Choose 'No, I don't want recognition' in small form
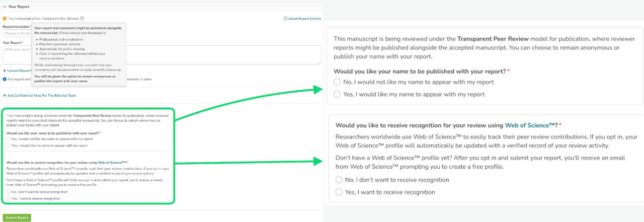 pyautogui.click(x=9, y=192)
